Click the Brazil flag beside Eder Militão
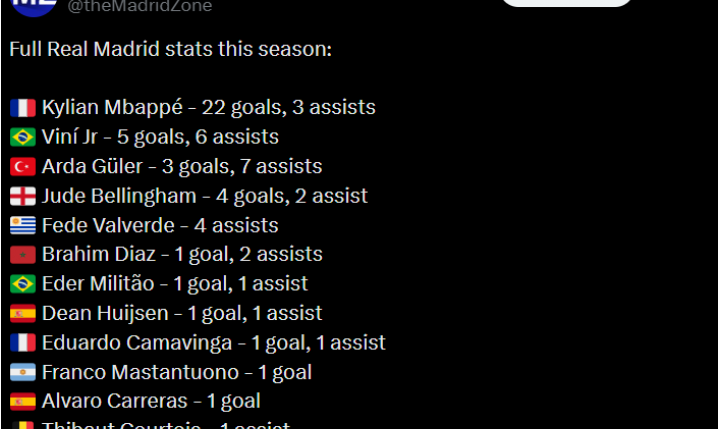Image resolution: width=718 pixels, height=429 pixels. [x=23, y=285]
